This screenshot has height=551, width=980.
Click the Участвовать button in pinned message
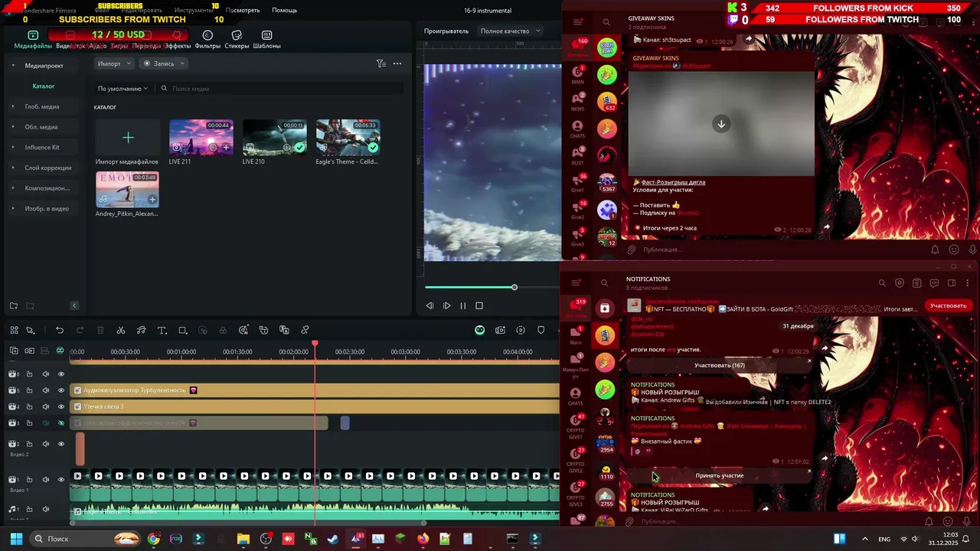(948, 305)
